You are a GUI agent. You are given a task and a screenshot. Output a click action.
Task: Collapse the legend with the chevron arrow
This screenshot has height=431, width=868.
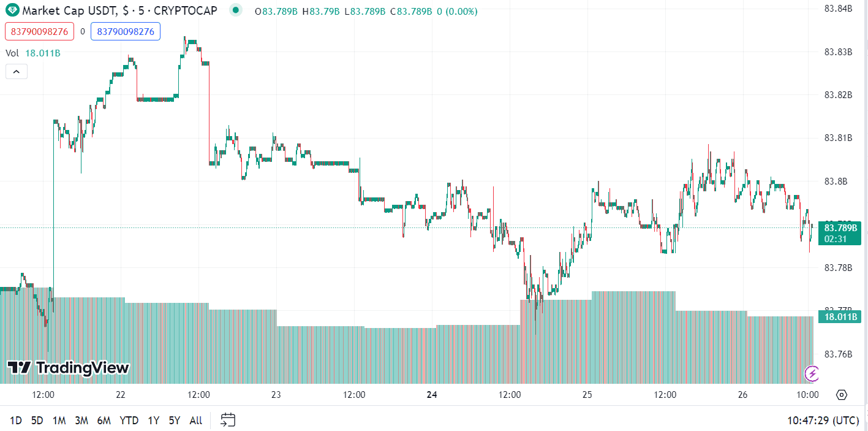pyautogui.click(x=16, y=71)
